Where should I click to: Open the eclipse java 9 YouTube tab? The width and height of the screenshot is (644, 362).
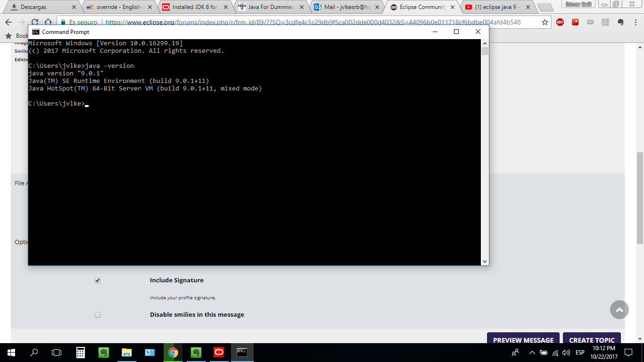496,7
